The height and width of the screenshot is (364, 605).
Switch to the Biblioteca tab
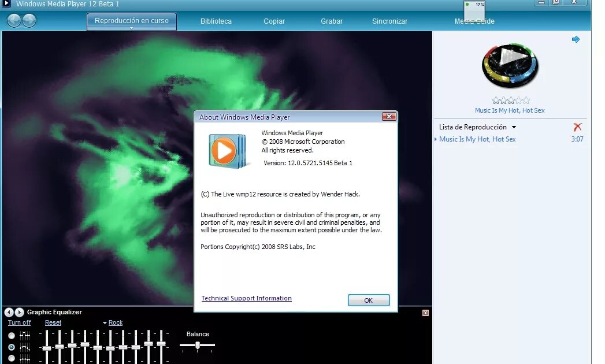[x=216, y=21]
